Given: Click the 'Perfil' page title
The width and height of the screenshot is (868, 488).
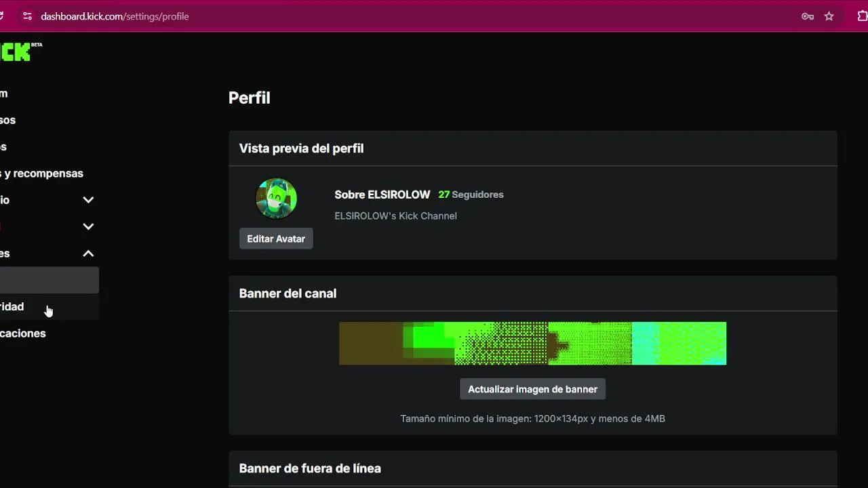Looking at the screenshot, I should click(x=249, y=98).
